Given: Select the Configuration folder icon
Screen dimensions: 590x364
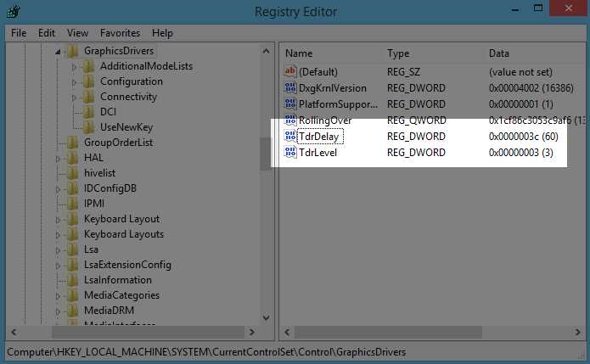Looking at the screenshot, I should coord(89,81).
